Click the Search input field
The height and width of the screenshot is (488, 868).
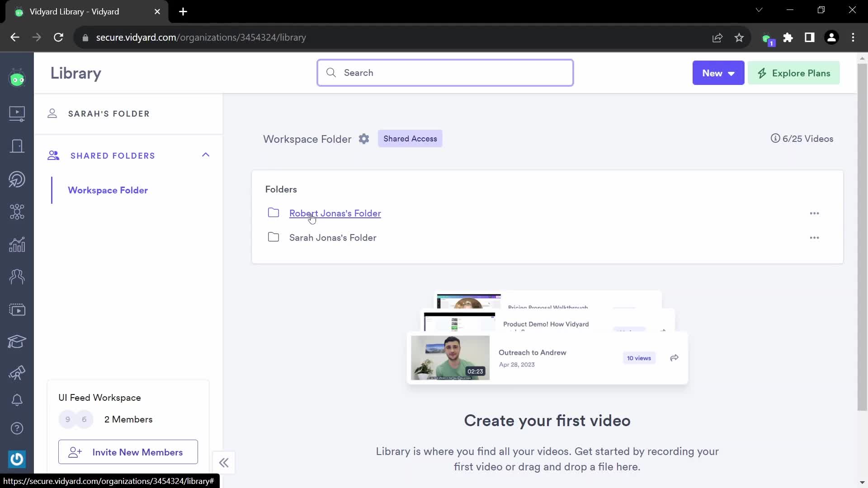coord(445,73)
